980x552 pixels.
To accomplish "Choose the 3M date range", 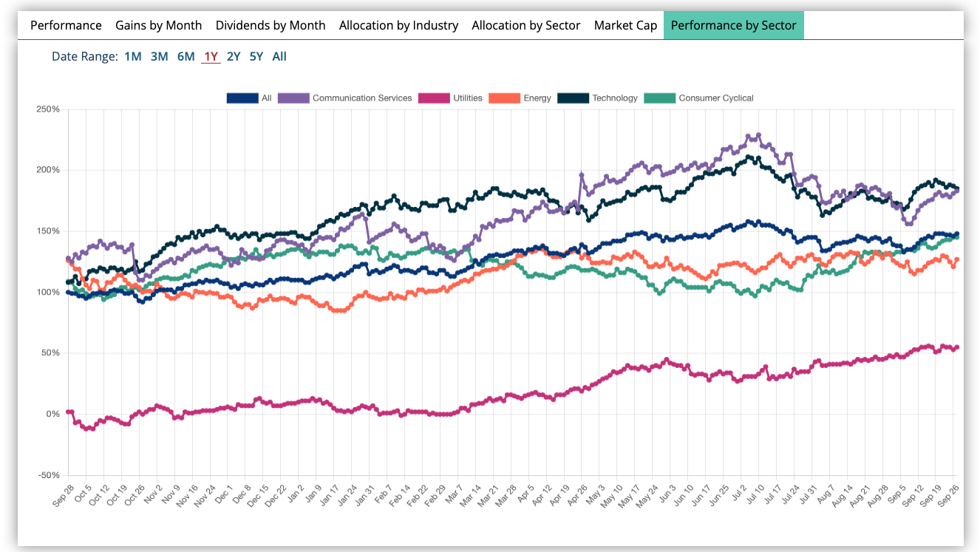I will tap(159, 56).
